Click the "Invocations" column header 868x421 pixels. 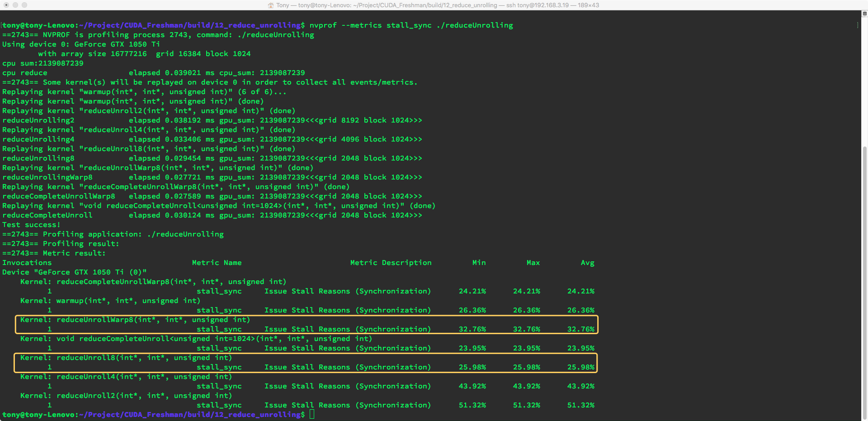pos(27,263)
